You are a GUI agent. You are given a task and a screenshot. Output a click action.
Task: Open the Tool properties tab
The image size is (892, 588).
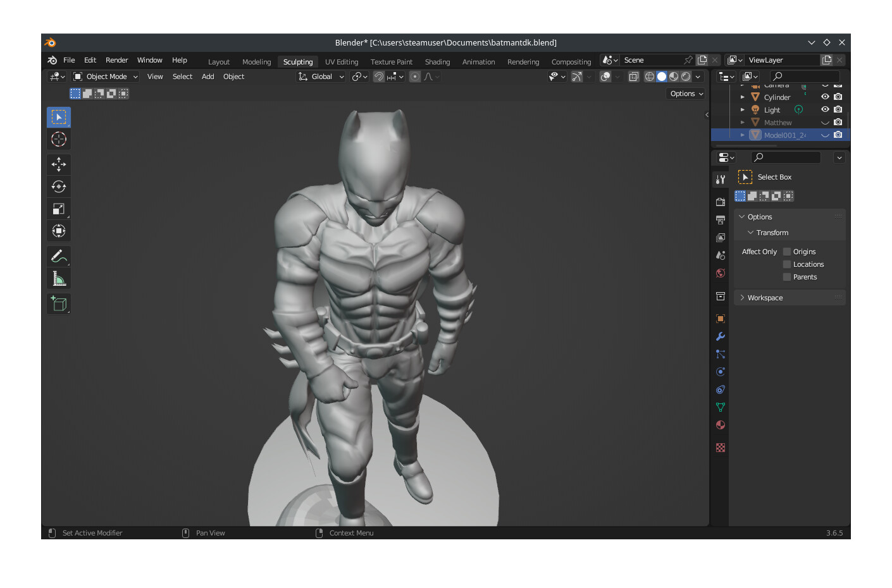click(721, 180)
